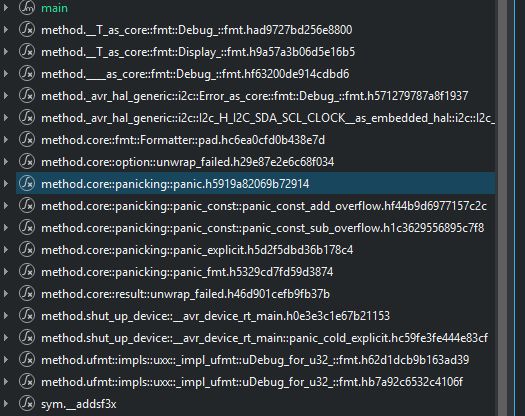Expand the fmt.hf63200de914cdbd6 entry

coord(6,74)
